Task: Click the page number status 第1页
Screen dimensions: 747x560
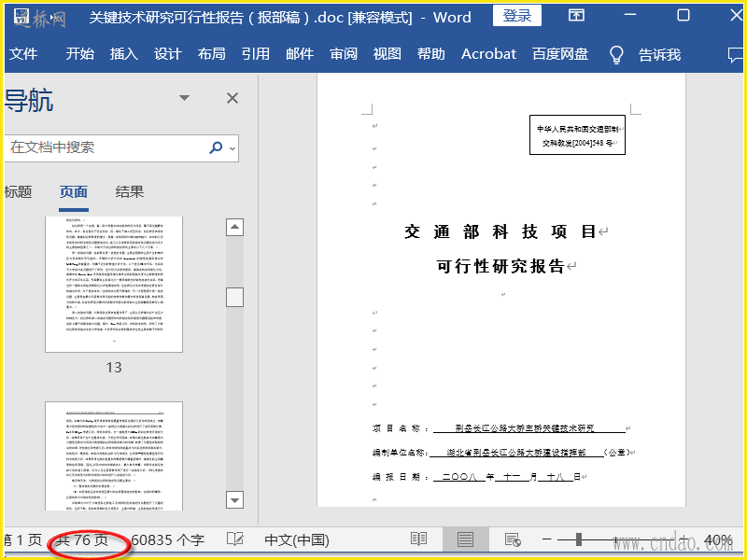Action: coord(22,540)
